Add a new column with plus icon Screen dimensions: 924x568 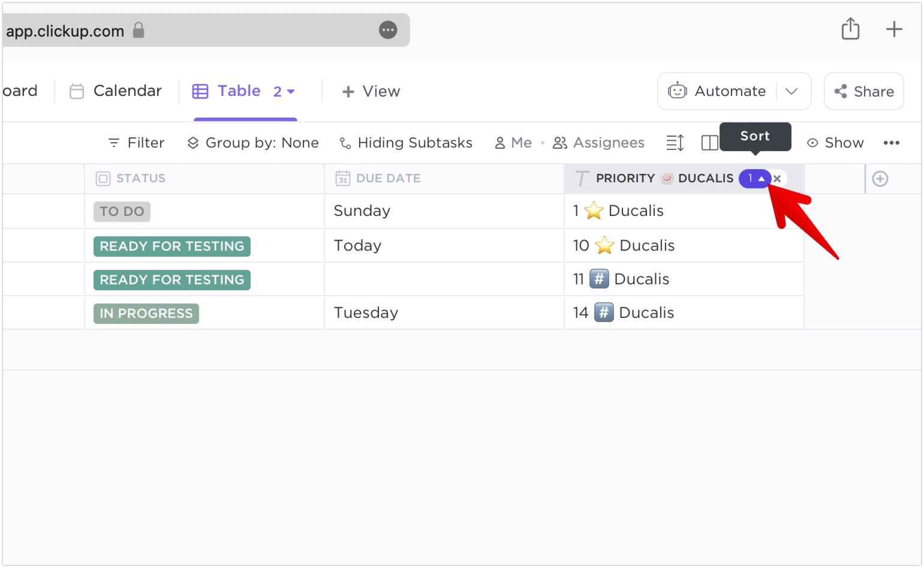(880, 179)
